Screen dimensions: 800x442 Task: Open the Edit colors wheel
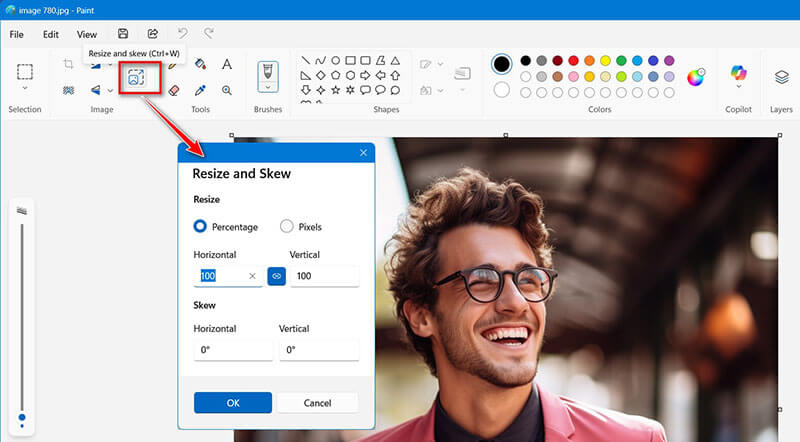696,76
